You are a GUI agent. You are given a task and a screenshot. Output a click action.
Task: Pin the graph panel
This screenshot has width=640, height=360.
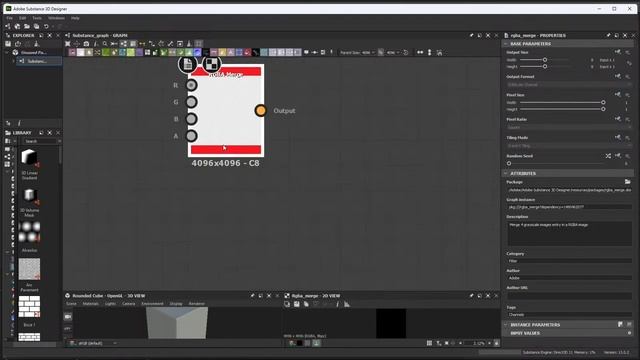tap(471, 36)
